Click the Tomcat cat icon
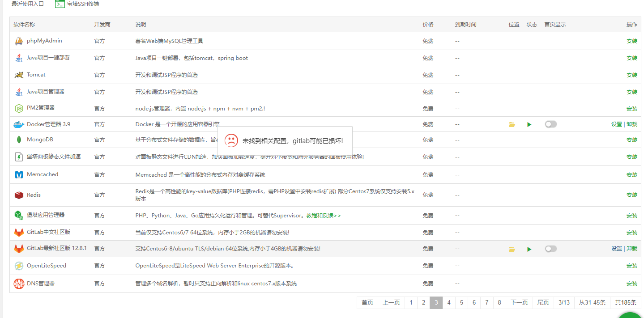This screenshot has height=318, width=644. 19,75
